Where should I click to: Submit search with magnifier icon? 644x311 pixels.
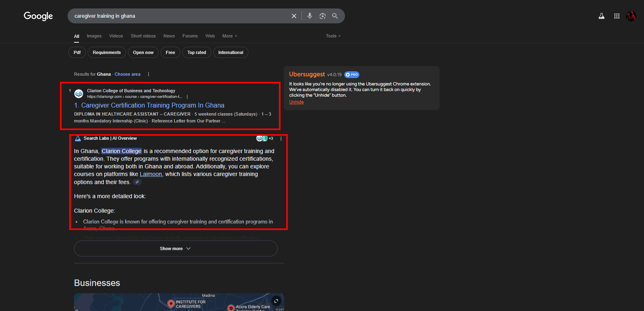335,16
